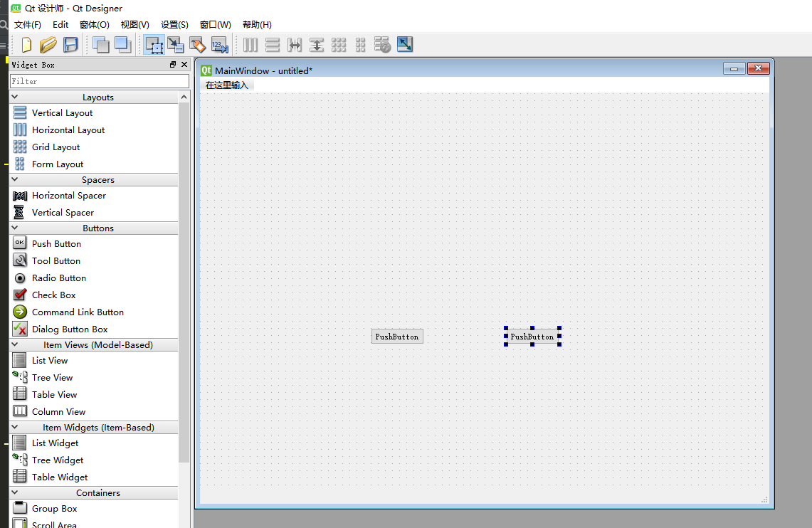
Task: Select the Edit Tab Order mode icon
Action: [220, 45]
